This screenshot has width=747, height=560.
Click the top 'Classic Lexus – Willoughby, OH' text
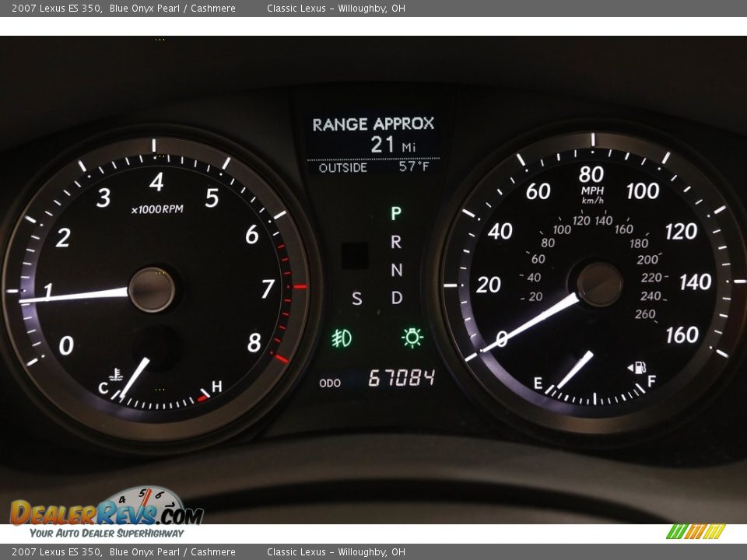click(336, 8)
